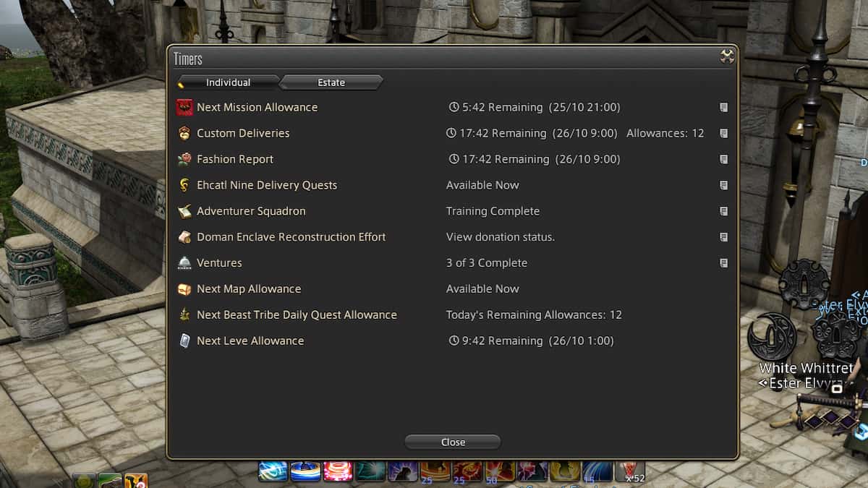Viewport: 868px width, 488px height.
Task: Click the Next Leve Allowance plate icon
Action: (x=184, y=340)
